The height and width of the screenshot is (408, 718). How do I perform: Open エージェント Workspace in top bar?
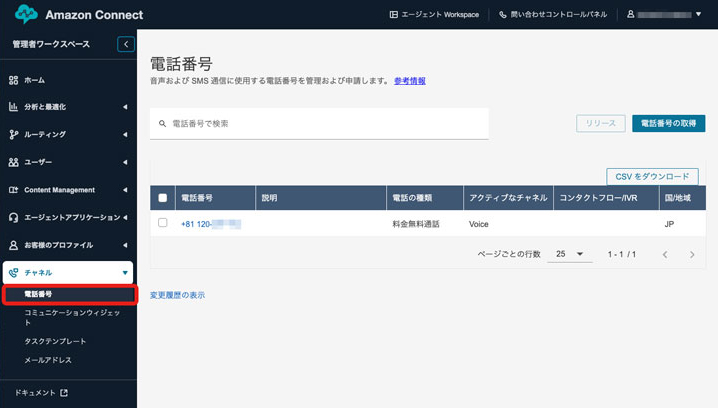click(x=435, y=15)
